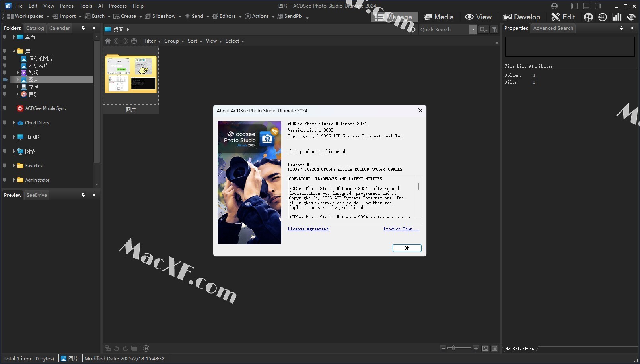The width and height of the screenshot is (640, 364).
Task: Click into the Quick Search field
Action: click(444, 29)
